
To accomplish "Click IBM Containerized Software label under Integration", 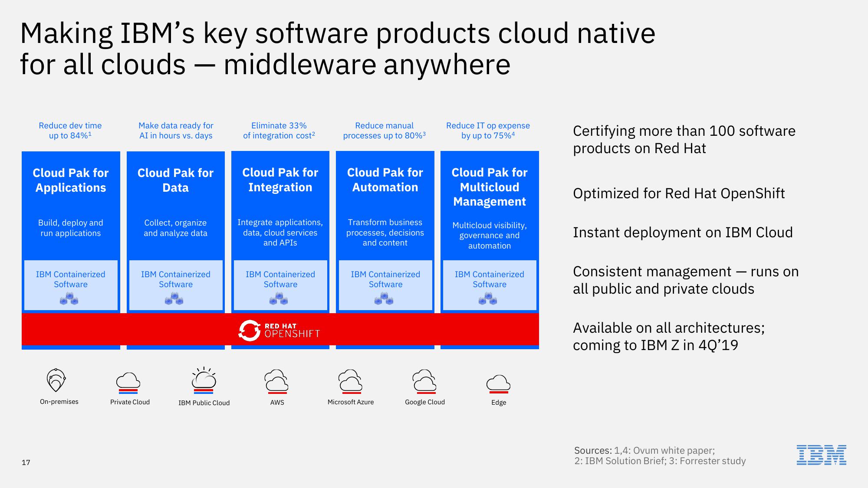I will [x=280, y=279].
